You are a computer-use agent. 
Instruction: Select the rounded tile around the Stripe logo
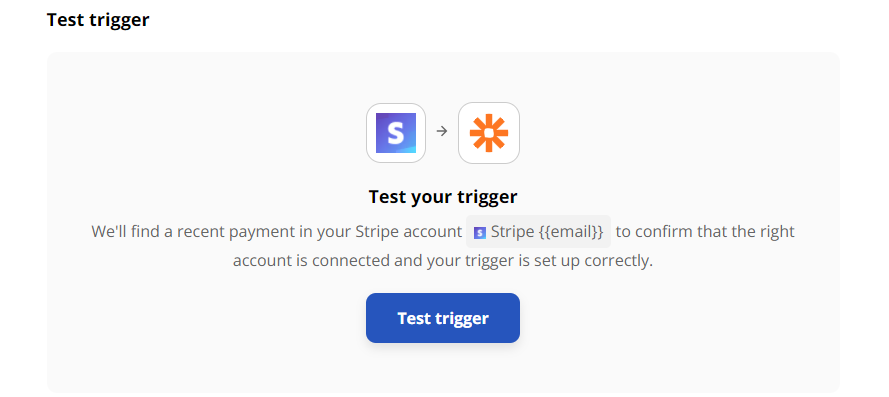(396, 133)
